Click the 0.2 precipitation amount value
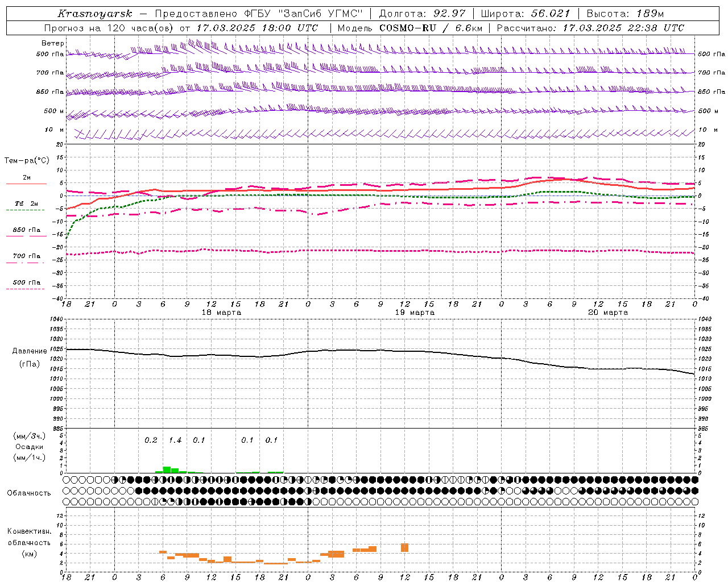The height and width of the screenshot is (582, 728). point(151,440)
